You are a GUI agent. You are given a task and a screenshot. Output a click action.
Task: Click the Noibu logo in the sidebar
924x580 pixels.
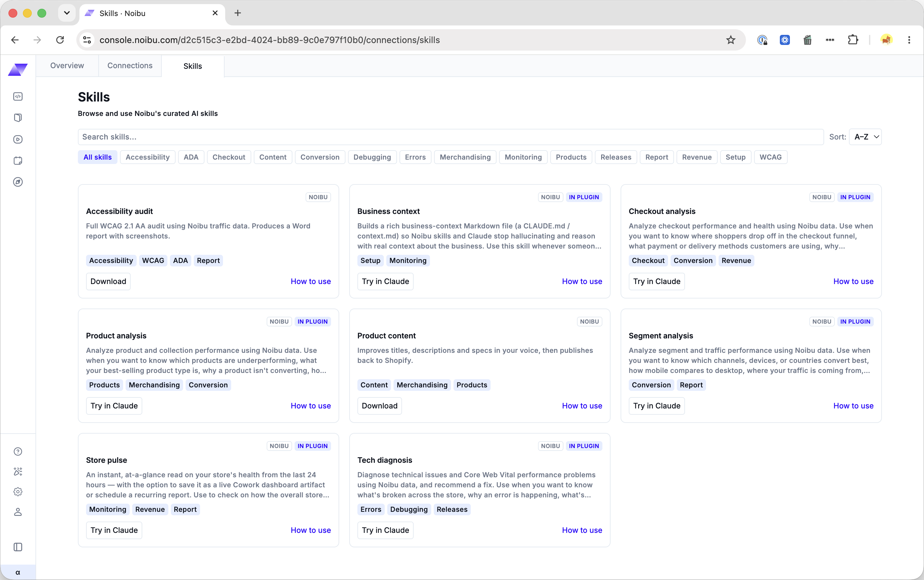(18, 69)
